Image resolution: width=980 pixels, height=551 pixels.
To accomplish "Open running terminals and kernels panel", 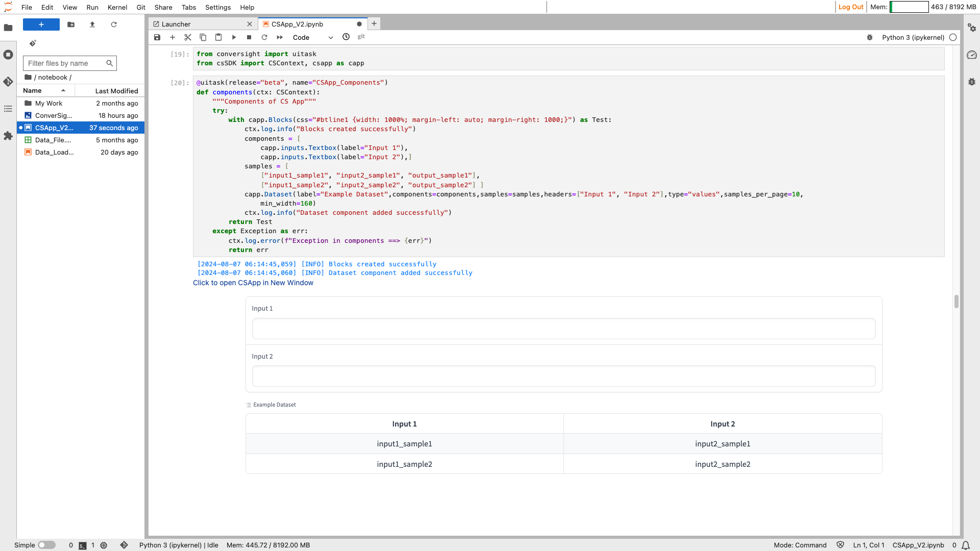I will pyautogui.click(x=8, y=55).
